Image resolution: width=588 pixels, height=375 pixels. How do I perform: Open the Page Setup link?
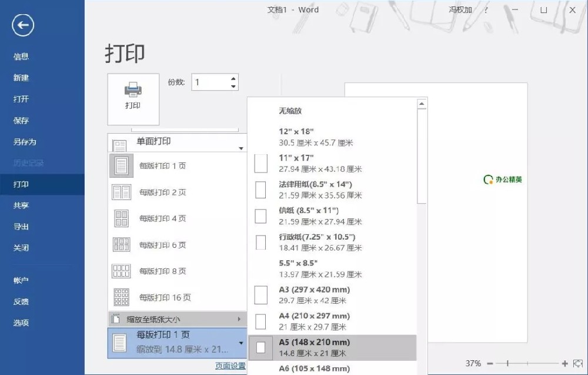pyautogui.click(x=230, y=366)
